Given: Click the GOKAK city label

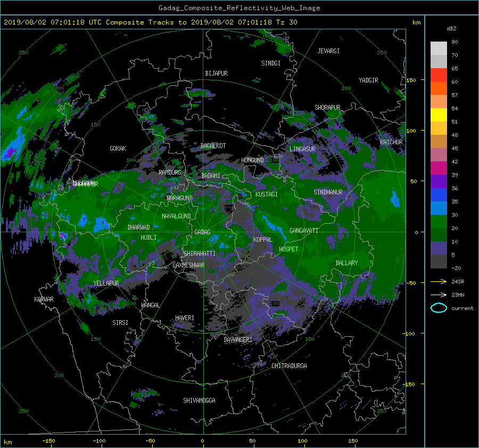Looking at the screenshot, I should pos(118,148).
